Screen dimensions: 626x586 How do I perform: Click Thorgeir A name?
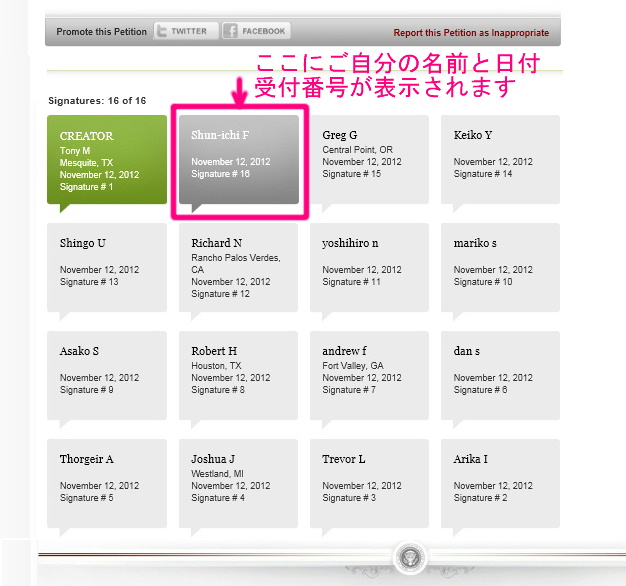click(87, 459)
